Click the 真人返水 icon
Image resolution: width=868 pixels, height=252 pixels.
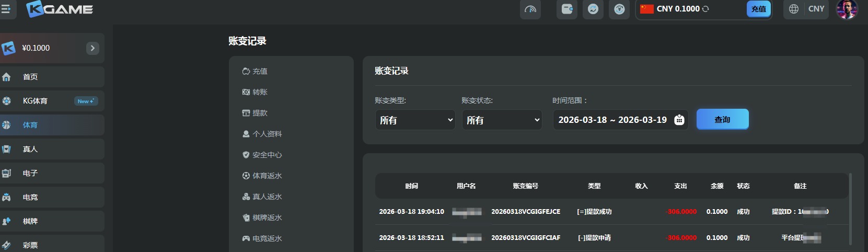tap(246, 197)
